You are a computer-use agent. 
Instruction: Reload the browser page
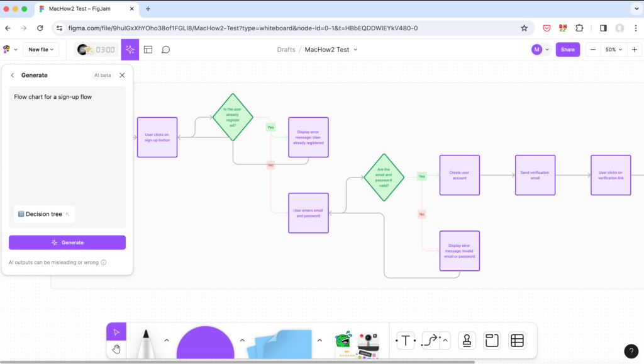[x=40, y=28]
